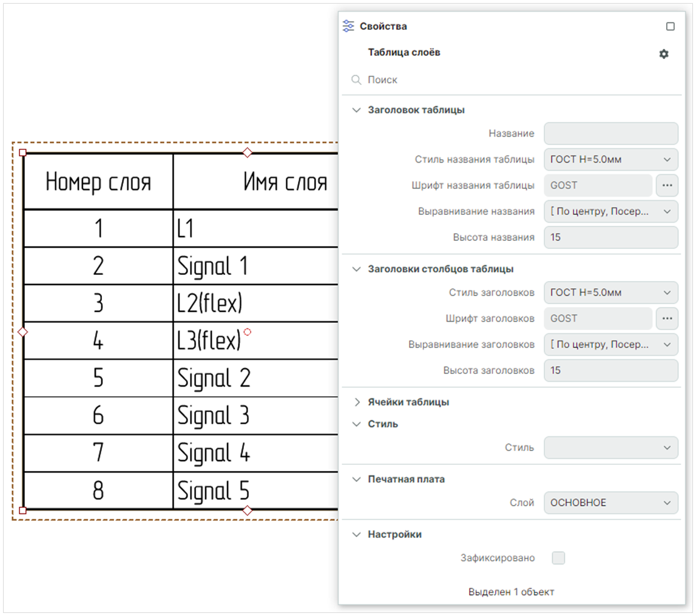Image resolution: width=696 pixels, height=616 pixels.
Task: Open the Выравнивание названия dropdown
Action: [x=610, y=211]
